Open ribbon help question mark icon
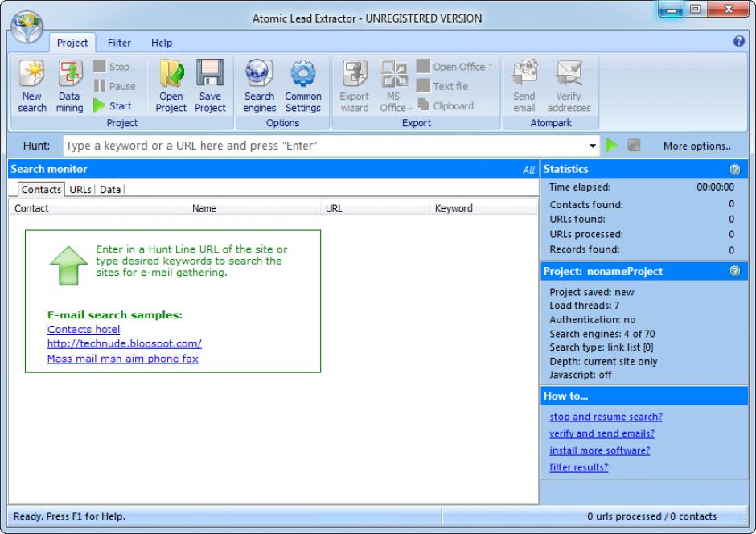 (738, 42)
